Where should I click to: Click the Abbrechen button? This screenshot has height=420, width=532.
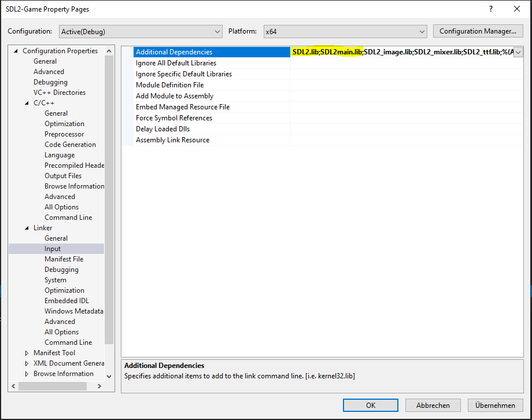point(433,406)
